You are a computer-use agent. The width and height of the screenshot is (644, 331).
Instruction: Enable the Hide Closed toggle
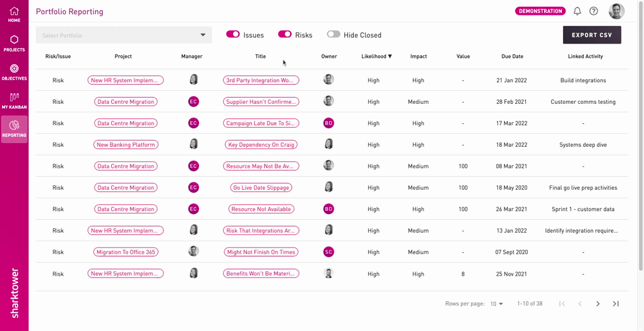coord(333,35)
